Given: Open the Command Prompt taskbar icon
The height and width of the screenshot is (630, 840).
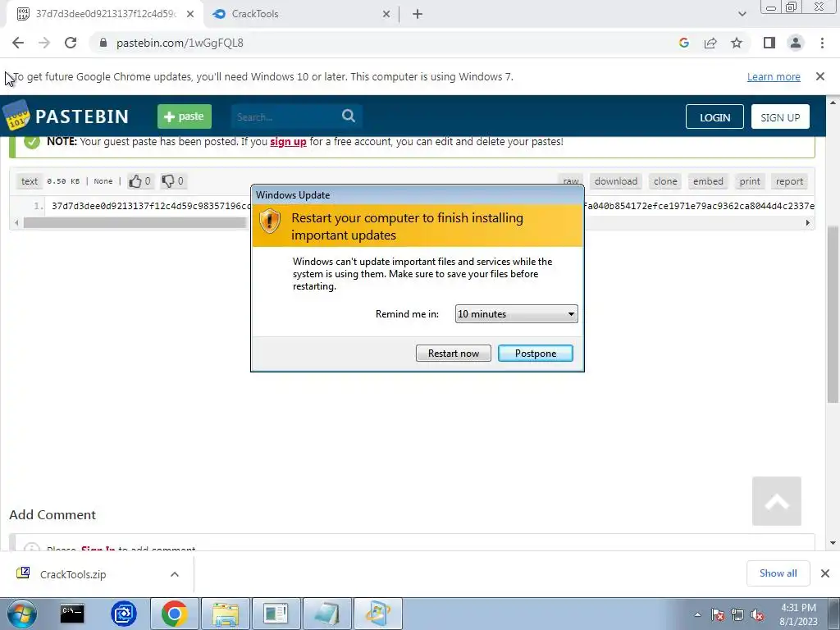Looking at the screenshot, I should (x=72, y=614).
